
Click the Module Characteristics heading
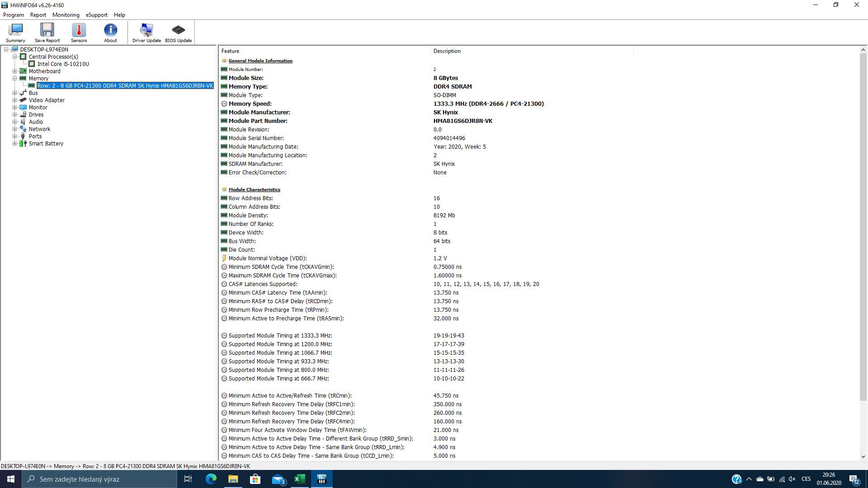click(x=254, y=190)
